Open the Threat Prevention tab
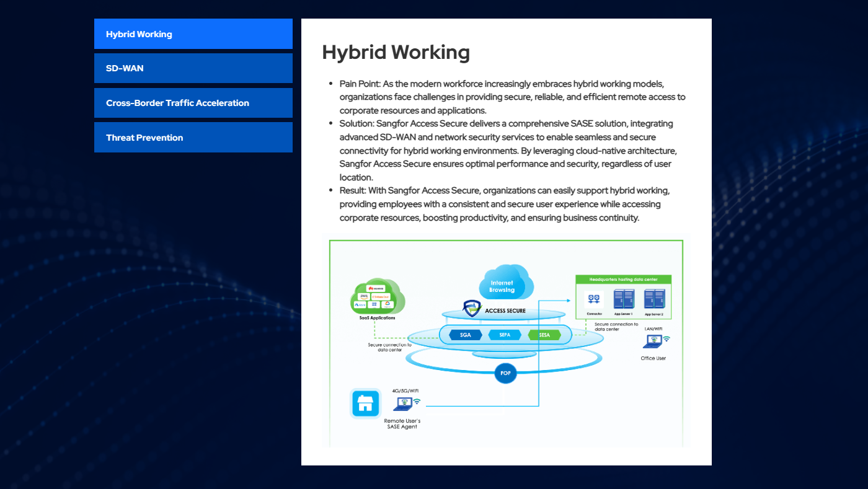This screenshot has width=868, height=489. (193, 138)
